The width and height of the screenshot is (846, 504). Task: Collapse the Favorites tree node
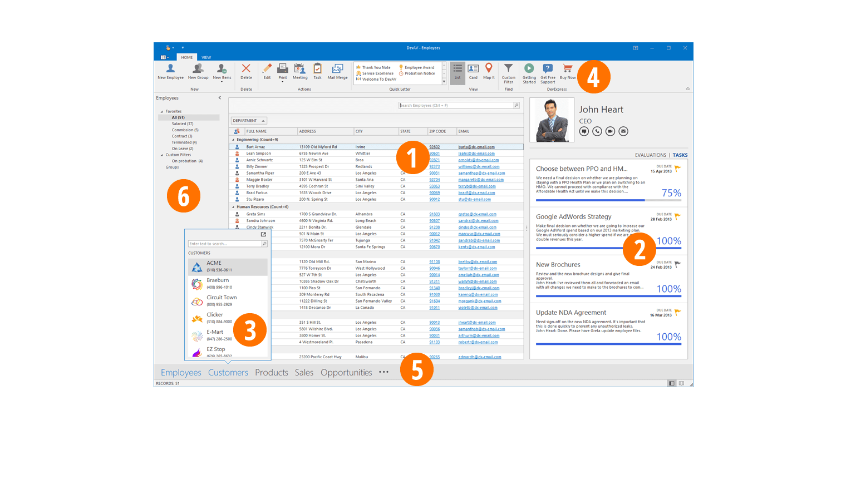162,111
